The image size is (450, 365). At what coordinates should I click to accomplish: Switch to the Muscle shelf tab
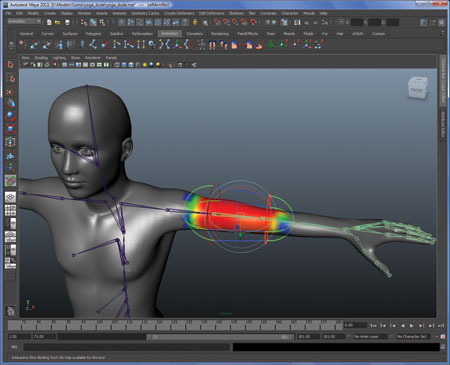pos(289,34)
